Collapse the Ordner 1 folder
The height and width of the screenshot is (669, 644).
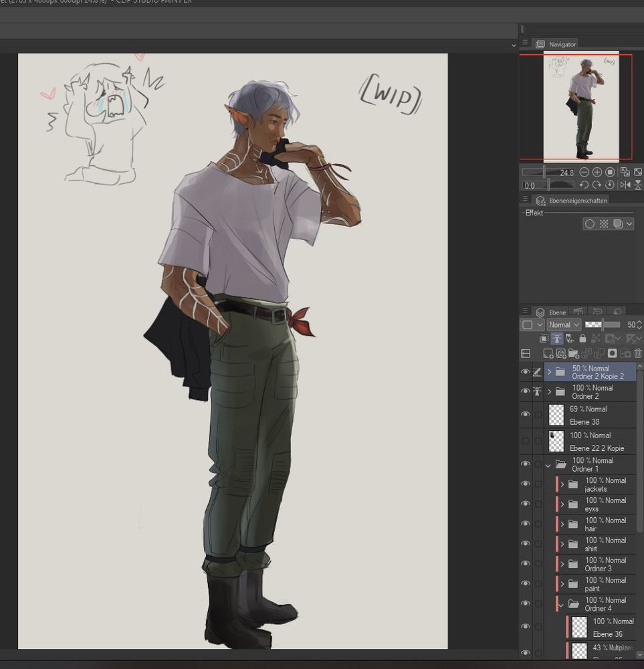[x=548, y=465]
